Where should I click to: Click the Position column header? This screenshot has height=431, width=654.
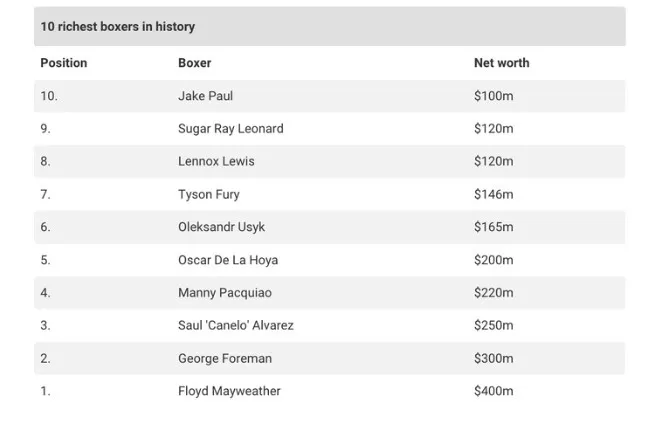click(64, 63)
